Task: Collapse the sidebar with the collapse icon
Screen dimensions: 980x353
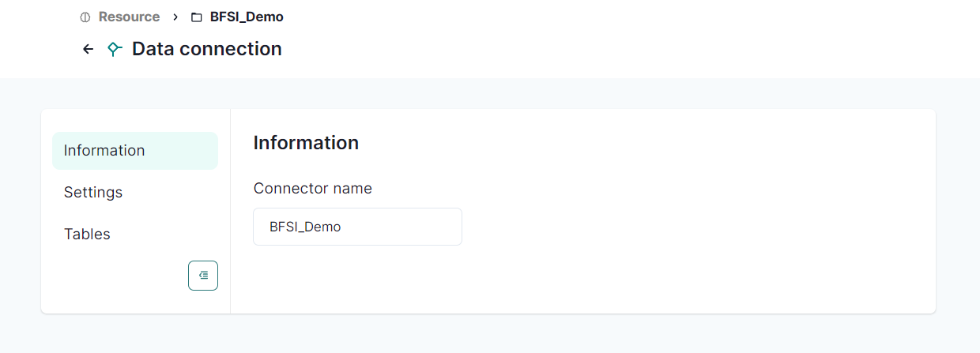Action: 203,276
